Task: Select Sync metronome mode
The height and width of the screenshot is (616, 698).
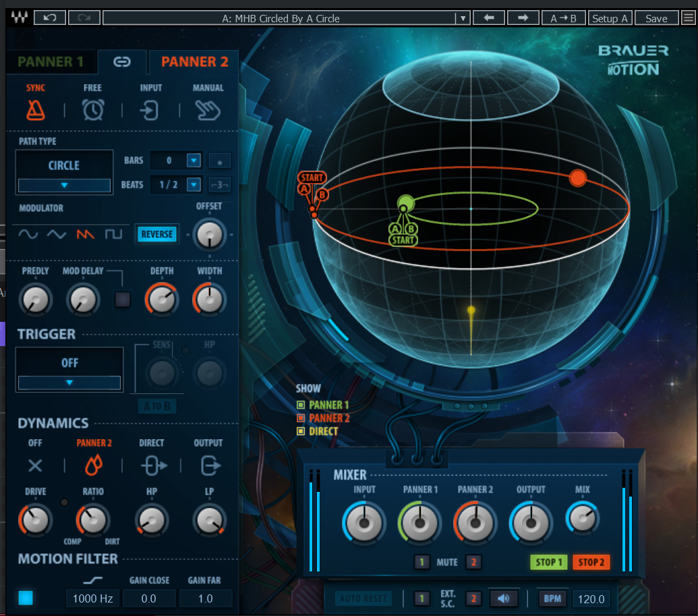Action: click(x=36, y=109)
